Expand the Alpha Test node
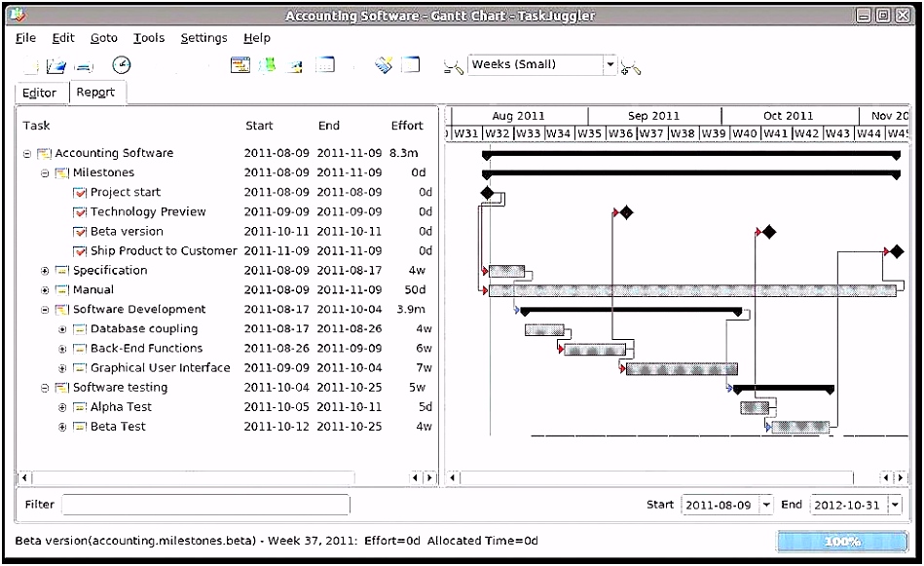 pyautogui.click(x=62, y=407)
